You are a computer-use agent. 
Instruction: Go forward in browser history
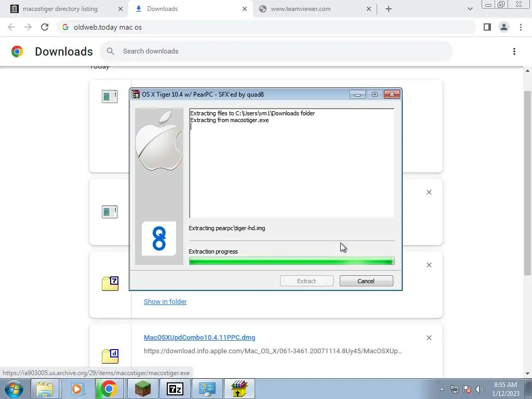[28, 27]
